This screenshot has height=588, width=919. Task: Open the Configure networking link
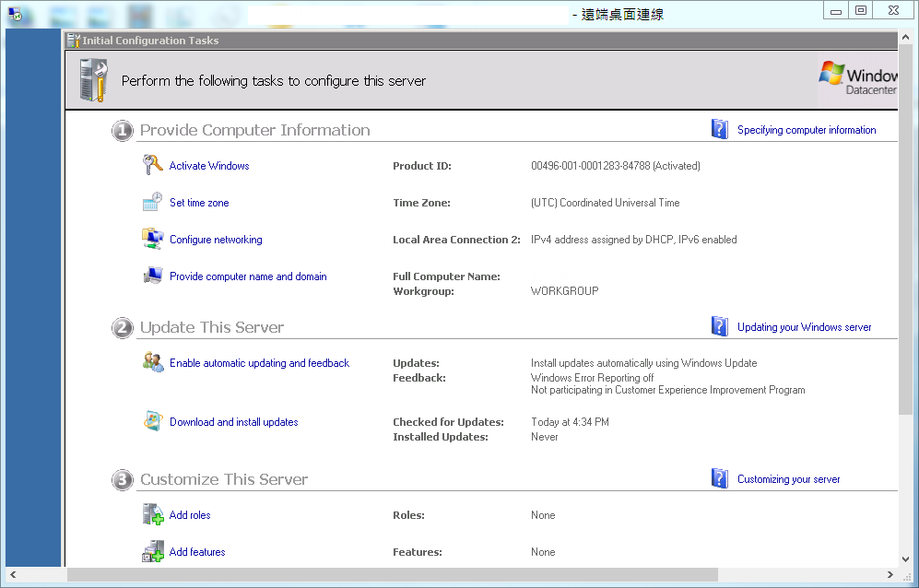click(216, 240)
